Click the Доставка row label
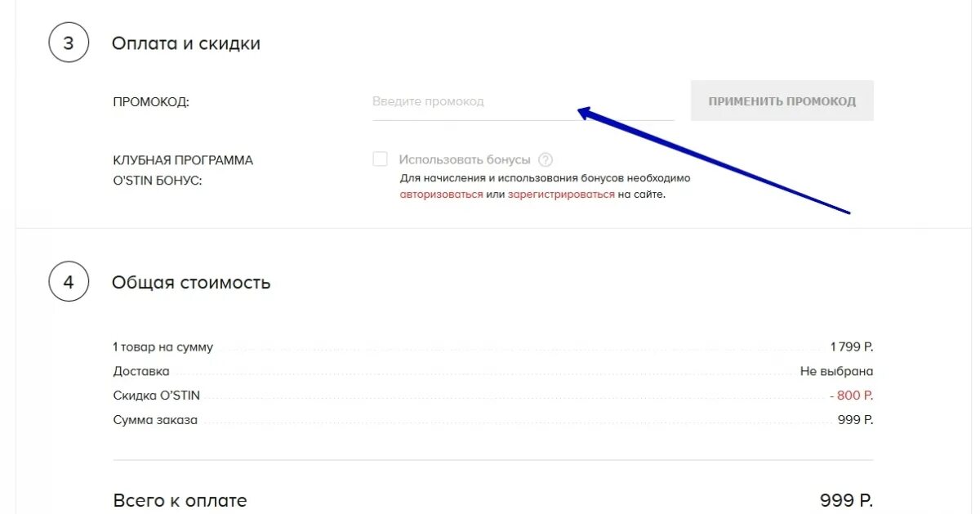This screenshot has height=514, width=980. [x=141, y=371]
